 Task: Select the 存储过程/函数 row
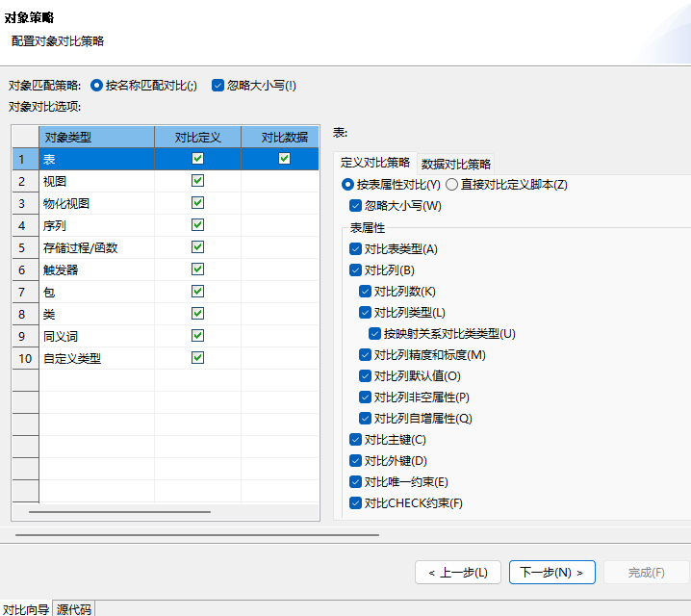[166, 247]
